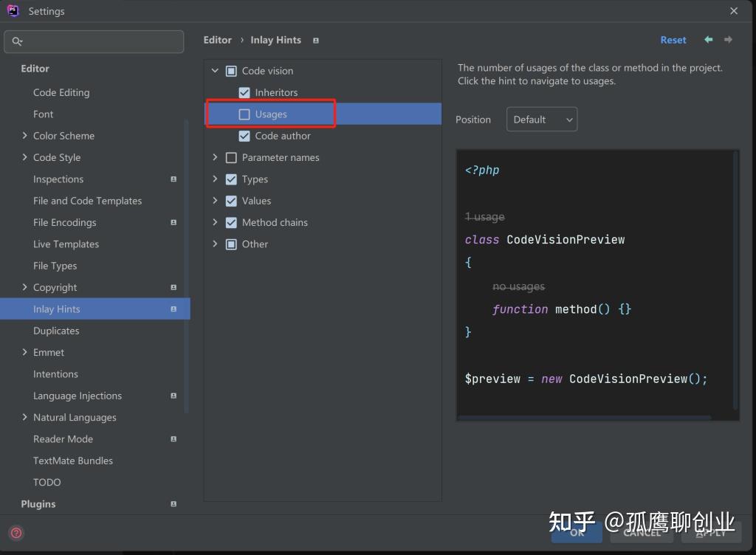Viewport: 756px width, 555px height.
Task: Disable the Code author checkbox
Action: coord(245,136)
